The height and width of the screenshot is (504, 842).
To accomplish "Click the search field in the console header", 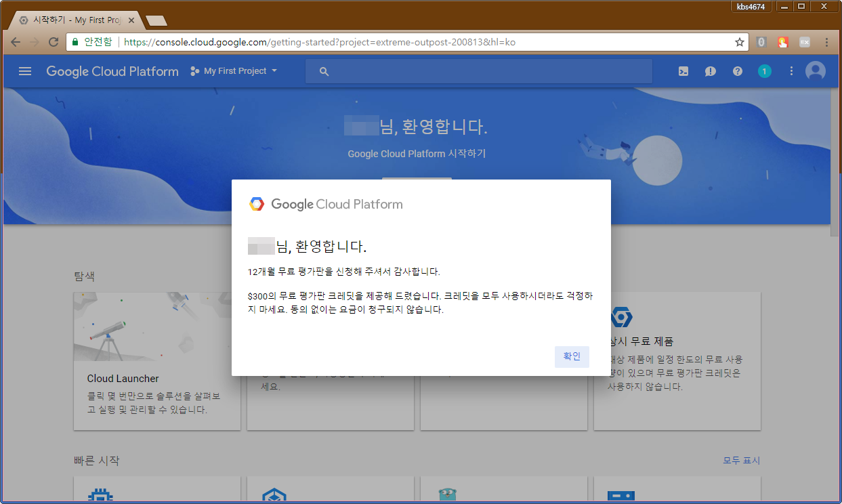I will pyautogui.click(x=478, y=71).
